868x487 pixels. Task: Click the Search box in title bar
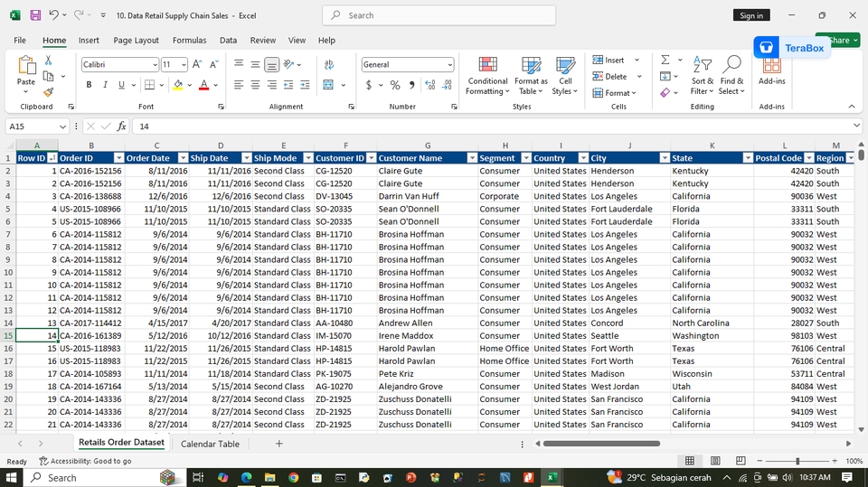tap(439, 15)
